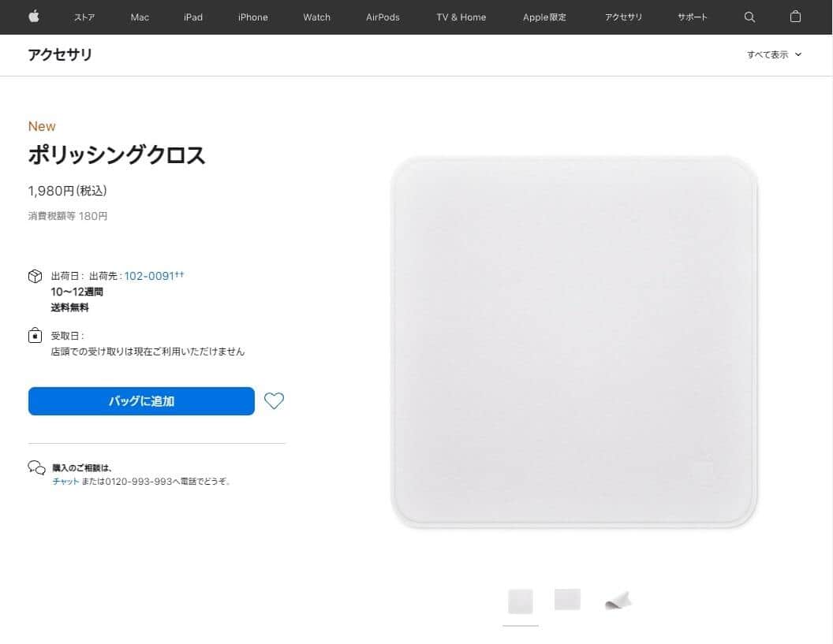Click the アクセサリ page heading
The height and width of the screenshot is (644, 833).
coord(60,54)
